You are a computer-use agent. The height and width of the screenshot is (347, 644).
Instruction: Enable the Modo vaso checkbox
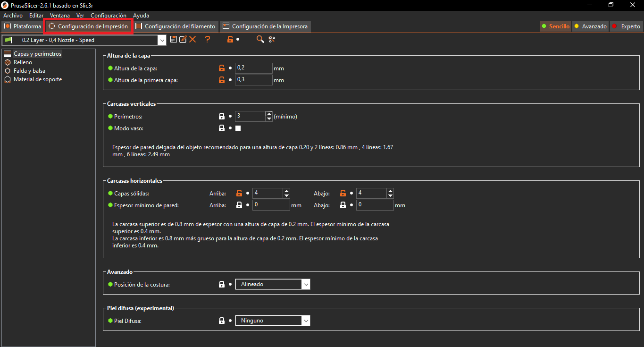point(238,128)
